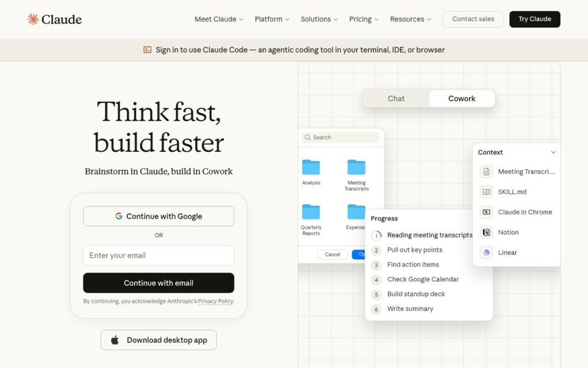Click the Linear icon in Context
The height and width of the screenshot is (368, 588).
(486, 252)
